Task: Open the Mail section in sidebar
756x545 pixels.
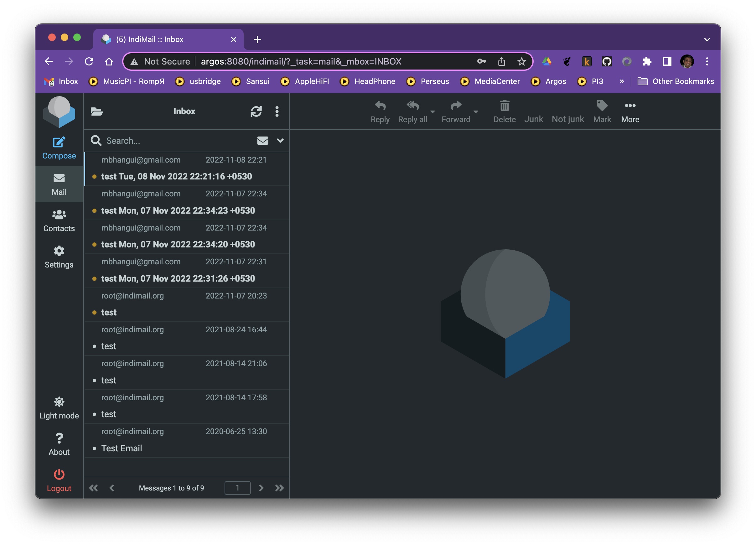Action: [59, 184]
